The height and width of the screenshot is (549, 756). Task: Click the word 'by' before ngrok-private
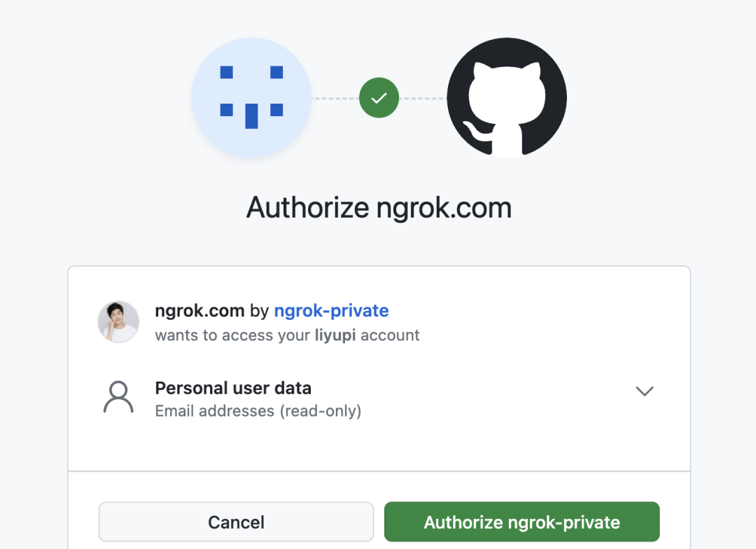click(x=259, y=310)
